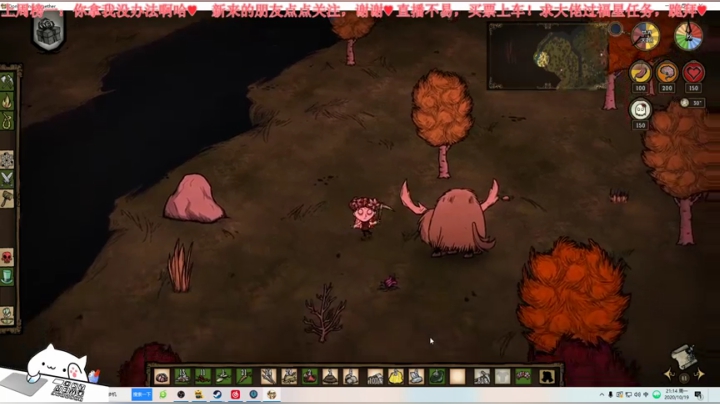Image resolution: width=720 pixels, height=404 pixels.
Task: Open the Tools crafting tab (axe and pickaxe)
Action: pyautogui.click(x=7, y=82)
